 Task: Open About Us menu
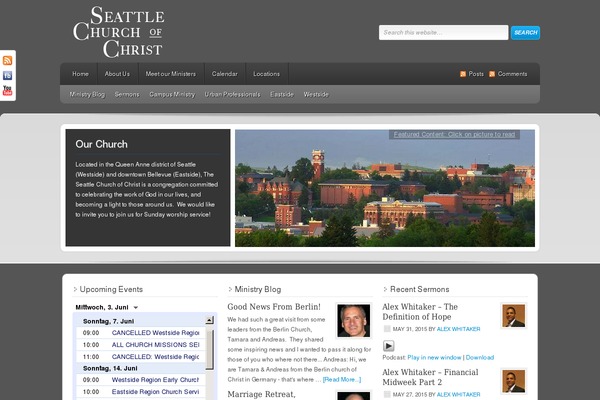pyautogui.click(x=117, y=74)
